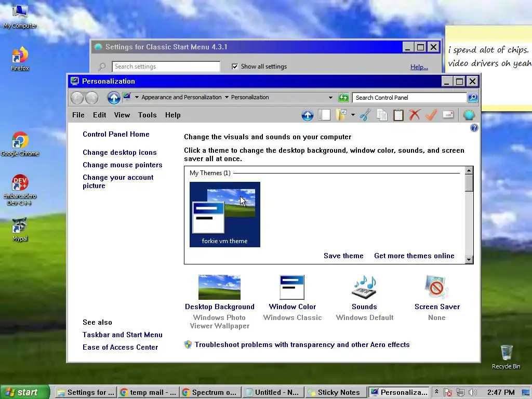Open Firefox desktop shortcut
The height and width of the screenshot is (399, 532).
tap(20, 59)
